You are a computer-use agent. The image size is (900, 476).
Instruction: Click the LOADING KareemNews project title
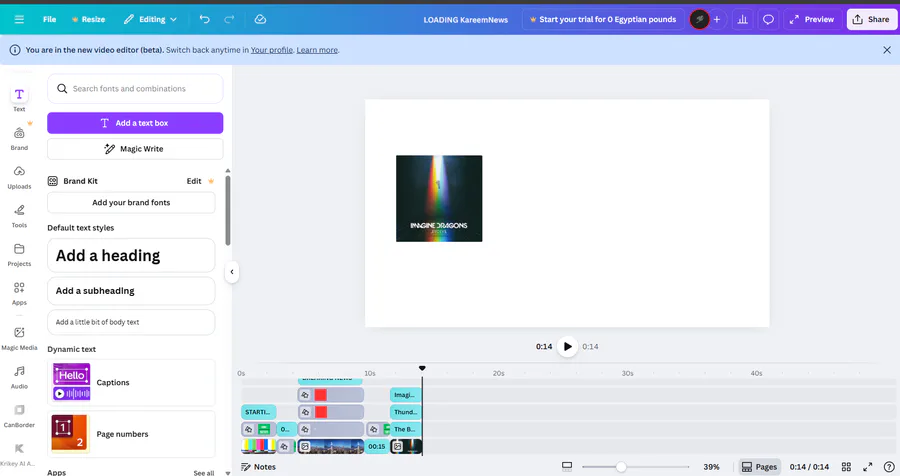[x=465, y=20]
